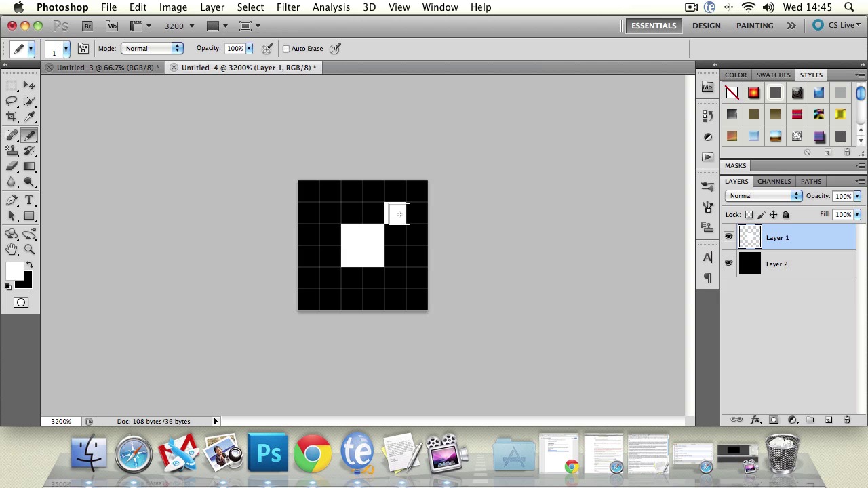Open the Filter menu
868x488 pixels.
point(288,7)
